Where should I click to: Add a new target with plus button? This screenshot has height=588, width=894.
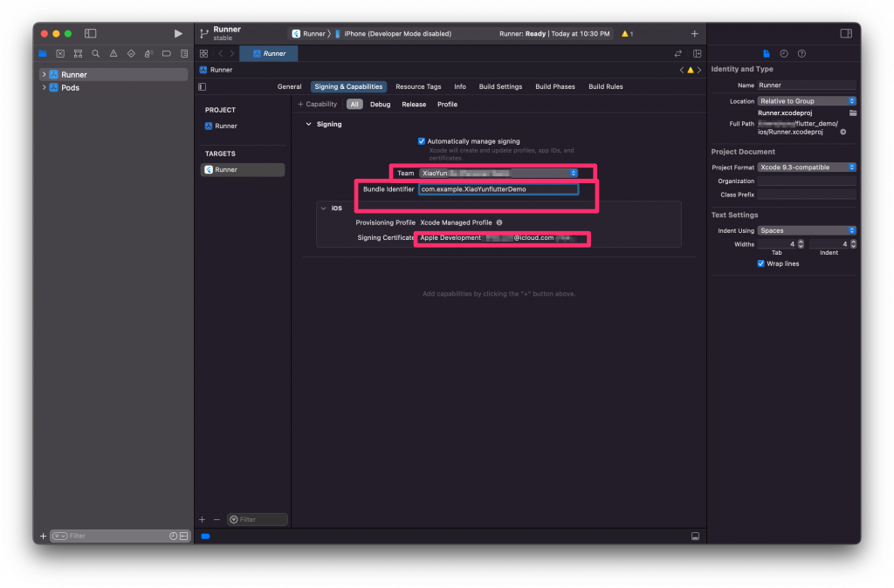[x=202, y=520]
